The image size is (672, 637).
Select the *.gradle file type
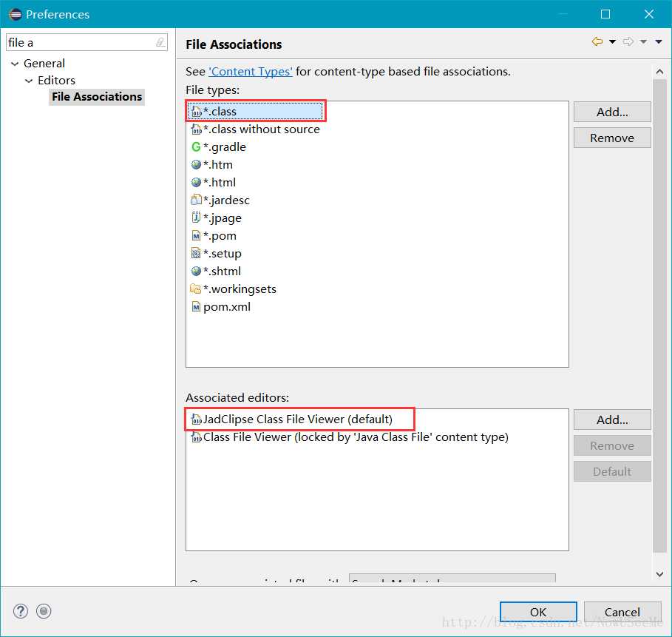[219, 147]
